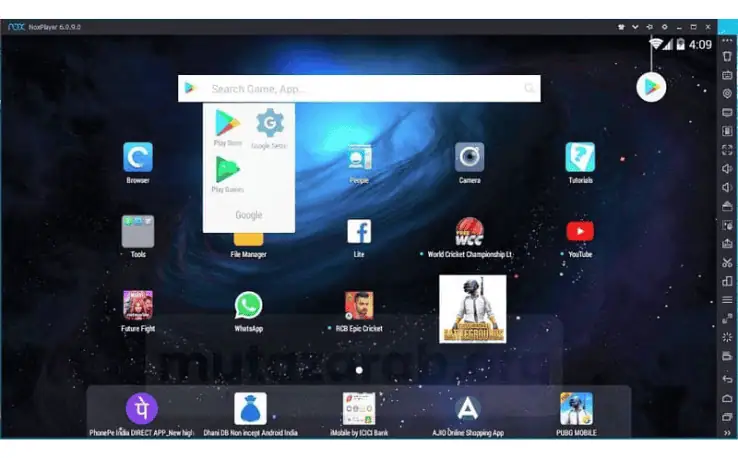Launch the People contacts app
Viewport: 738px width, 458px height.
[x=359, y=157]
